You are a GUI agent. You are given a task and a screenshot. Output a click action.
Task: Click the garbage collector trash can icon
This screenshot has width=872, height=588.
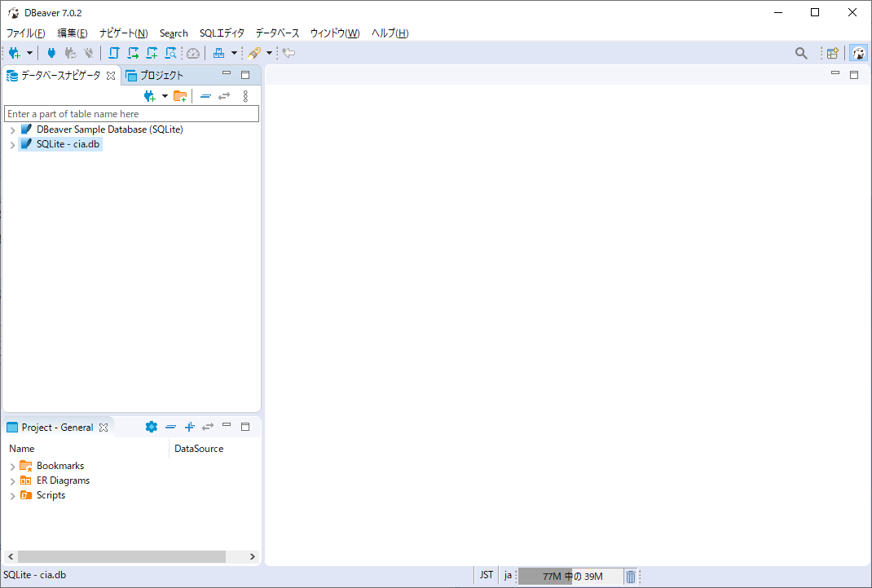[x=631, y=577]
